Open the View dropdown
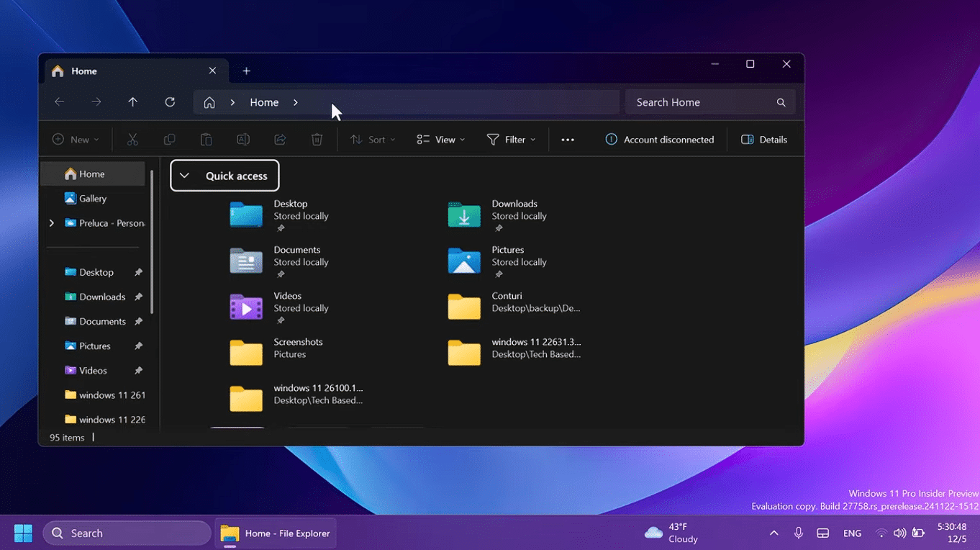The height and width of the screenshot is (550, 980). click(x=441, y=140)
